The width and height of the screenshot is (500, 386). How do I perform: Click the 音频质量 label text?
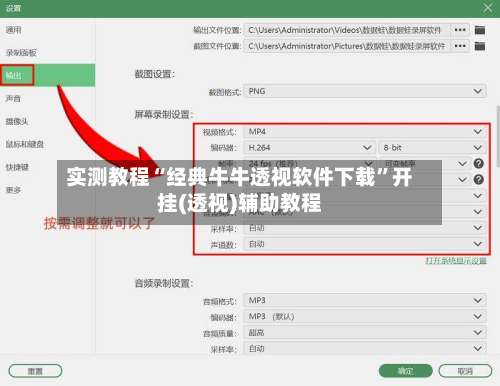[220, 333]
